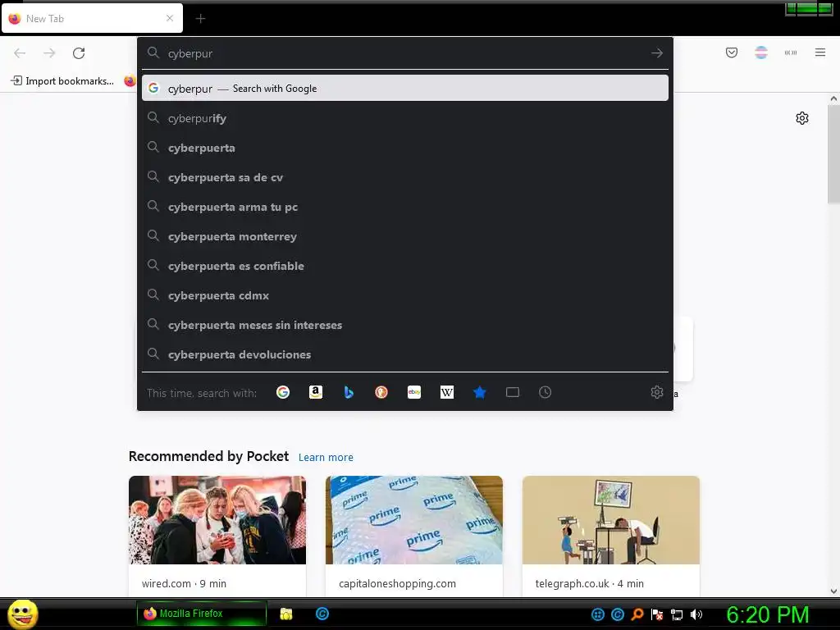The height and width of the screenshot is (630, 840).
Task: Click the blue C icon beside the file manager
Action: 322,614
